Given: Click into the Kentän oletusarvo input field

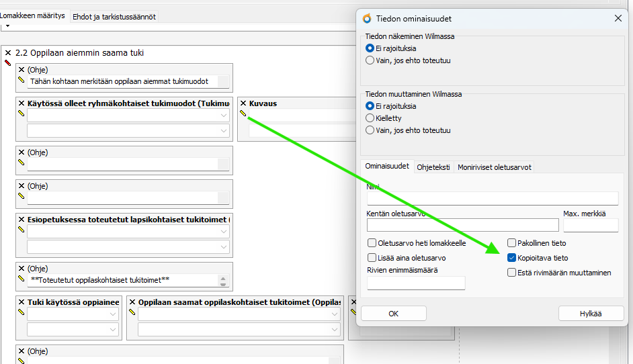Looking at the screenshot, I should click(x=462, y=225).
